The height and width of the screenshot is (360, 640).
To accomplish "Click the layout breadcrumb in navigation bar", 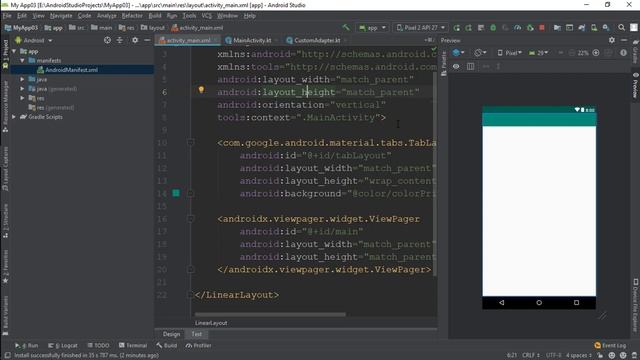I will click(153, 28).
